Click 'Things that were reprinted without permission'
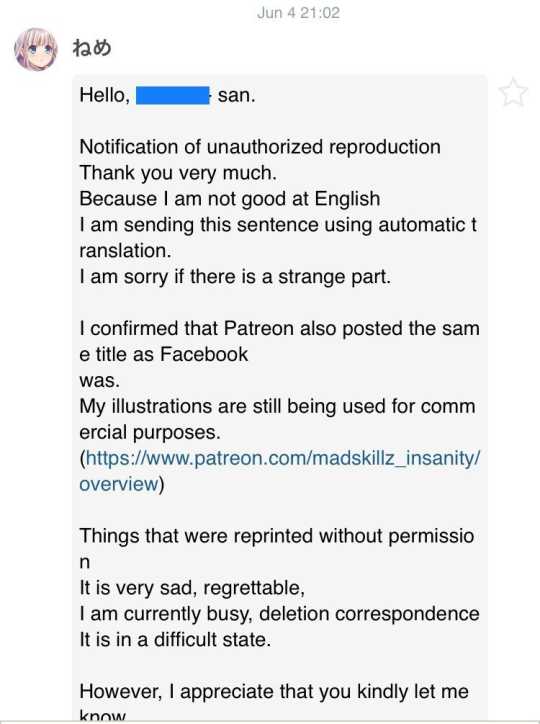Screen dimensions: 540x724 (276, 549)
